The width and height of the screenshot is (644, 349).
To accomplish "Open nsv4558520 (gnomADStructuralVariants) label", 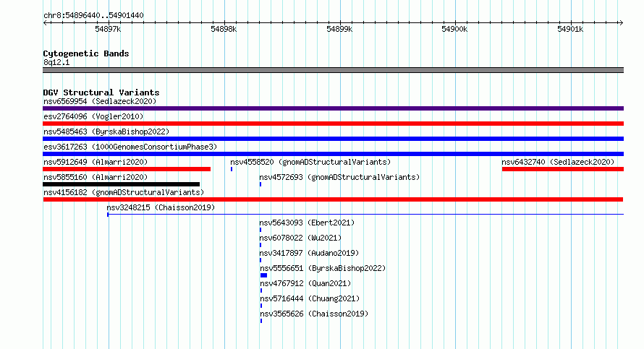I will tap(310, 162).
